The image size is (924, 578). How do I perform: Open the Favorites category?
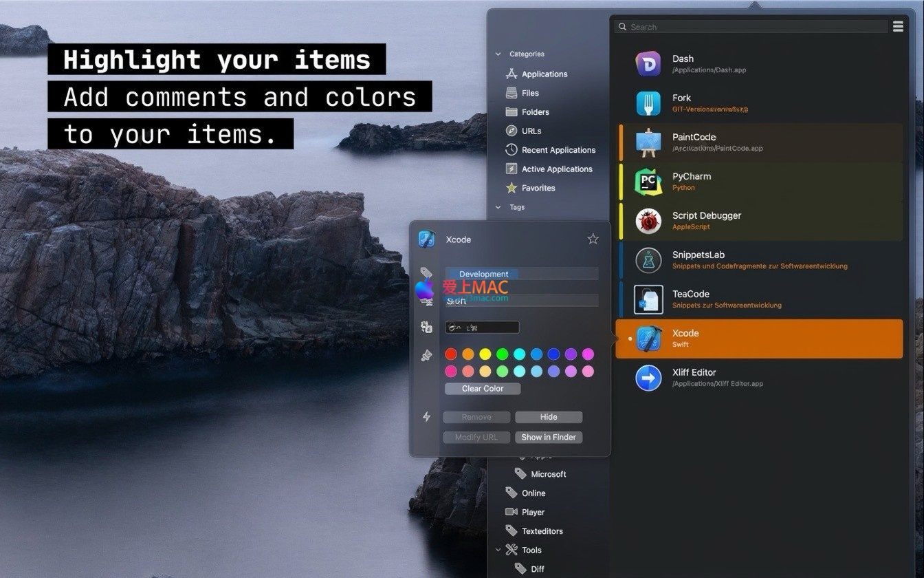click(538, 188)
